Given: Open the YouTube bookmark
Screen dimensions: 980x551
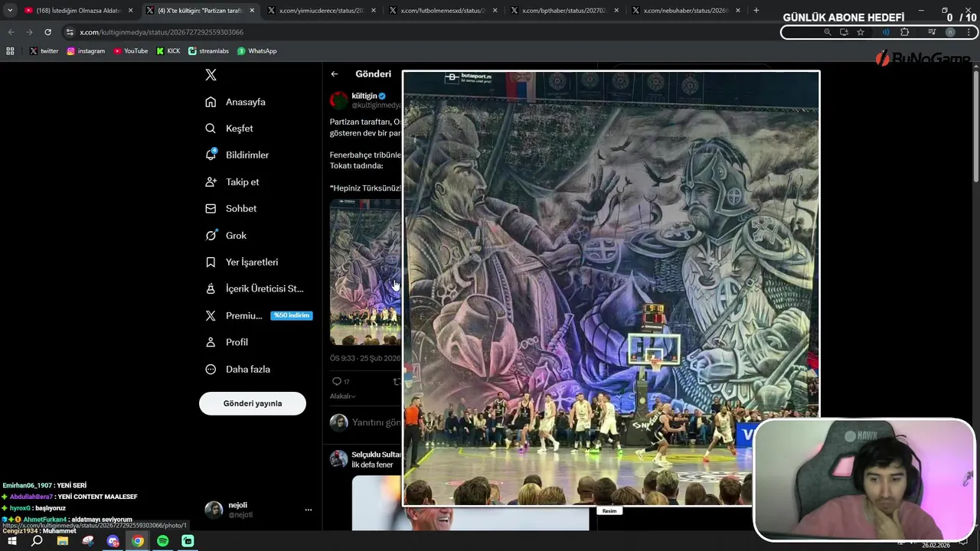Looking at the screenshot, I should [131, 51].
